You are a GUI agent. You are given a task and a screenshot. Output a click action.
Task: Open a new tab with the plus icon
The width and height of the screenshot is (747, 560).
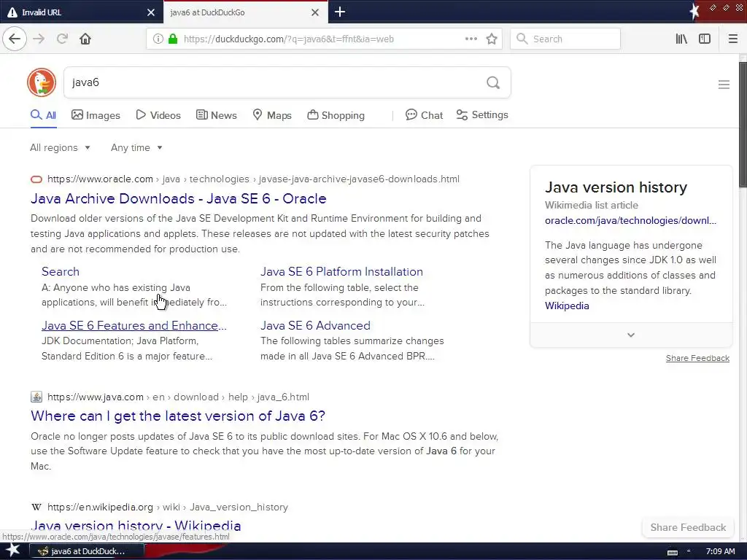click(x=340, y=12)
